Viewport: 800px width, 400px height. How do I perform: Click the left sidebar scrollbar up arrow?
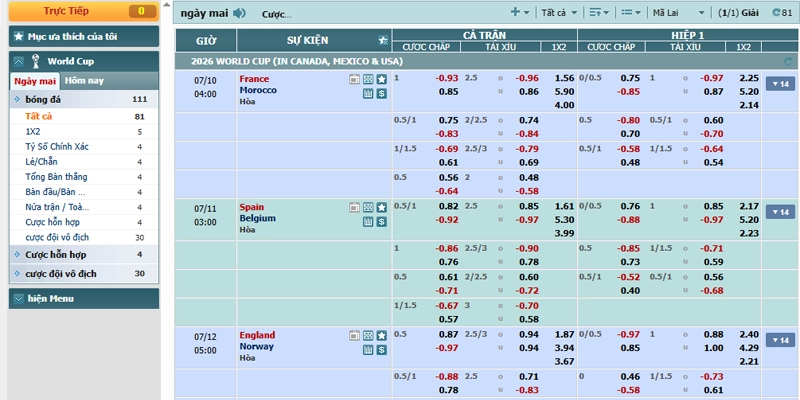[x=166, y=4]
